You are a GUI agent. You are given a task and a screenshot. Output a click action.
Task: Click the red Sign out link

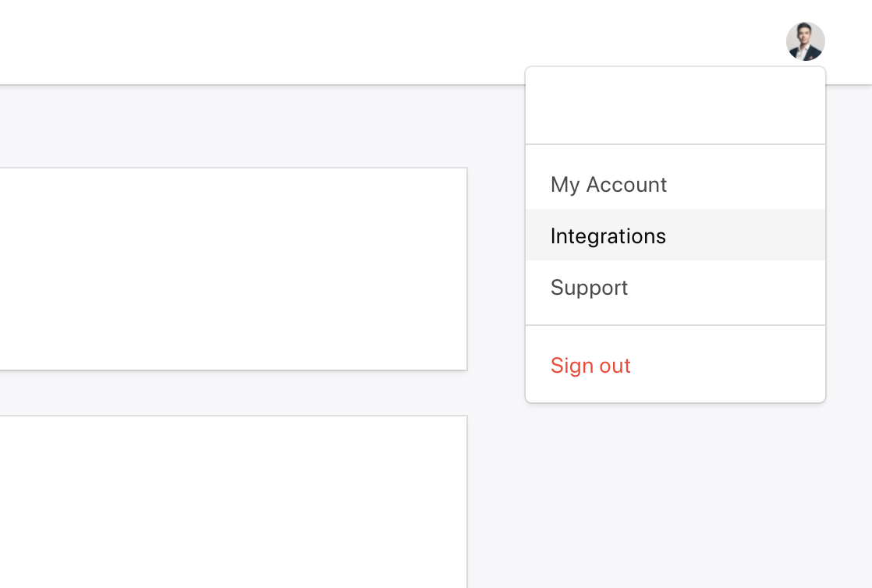(x=590, y=366)
